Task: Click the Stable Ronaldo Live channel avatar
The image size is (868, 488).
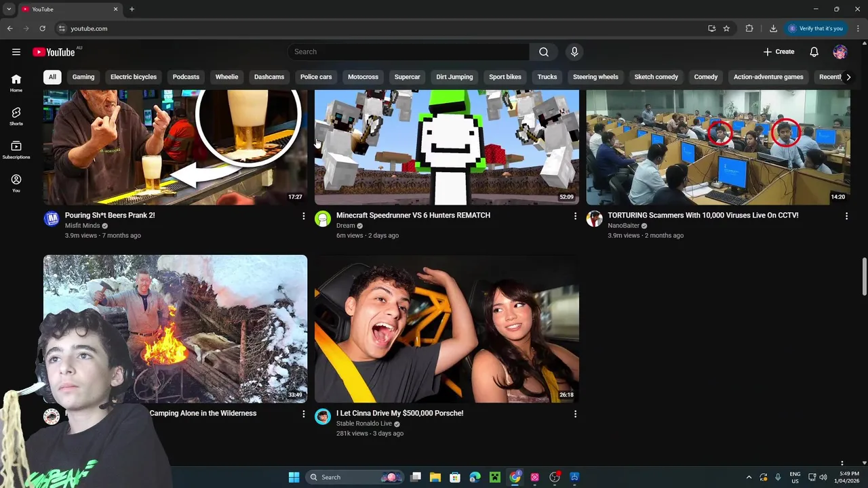Action: point(323,416)
